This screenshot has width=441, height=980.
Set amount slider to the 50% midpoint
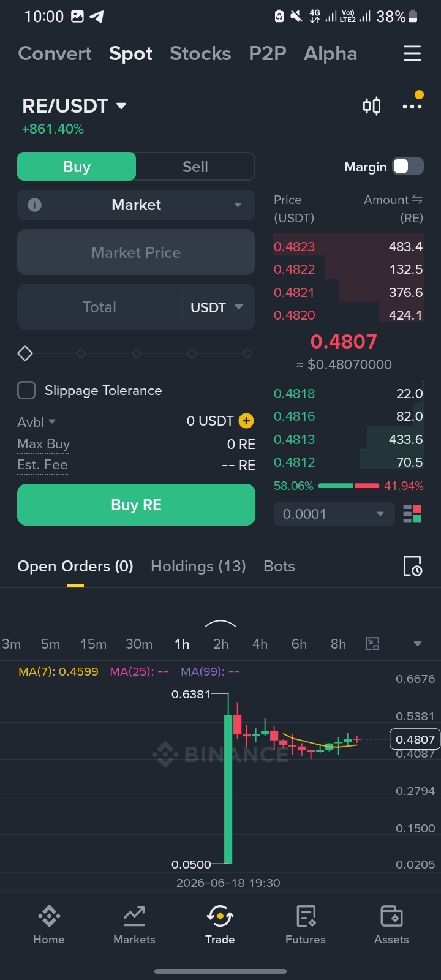pos(137,353)
